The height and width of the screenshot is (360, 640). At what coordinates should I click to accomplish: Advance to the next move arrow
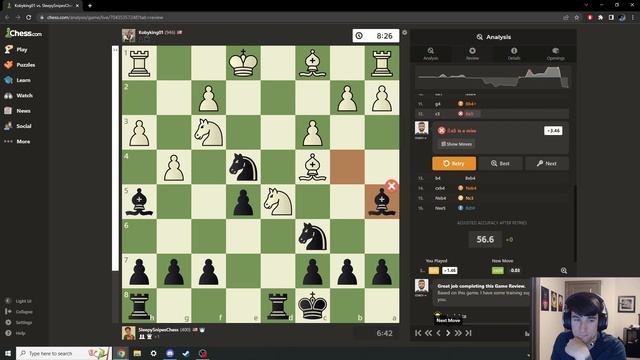point(448,333)
